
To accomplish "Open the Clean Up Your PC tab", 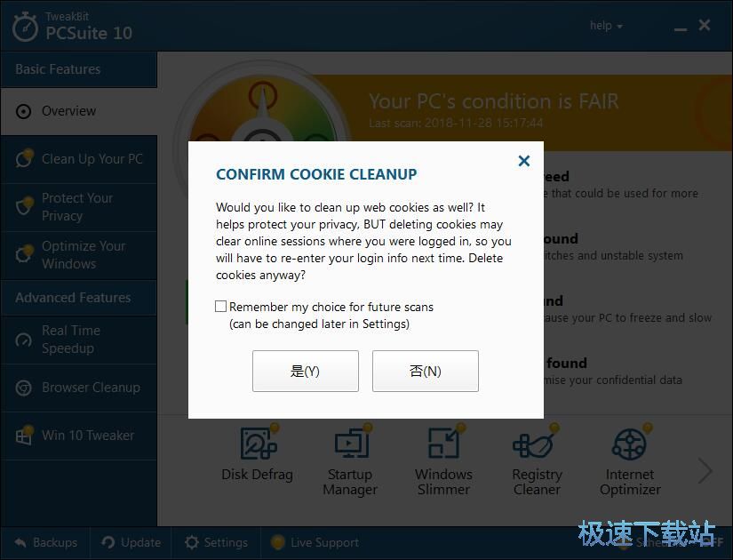I will [x=78, y=159].
